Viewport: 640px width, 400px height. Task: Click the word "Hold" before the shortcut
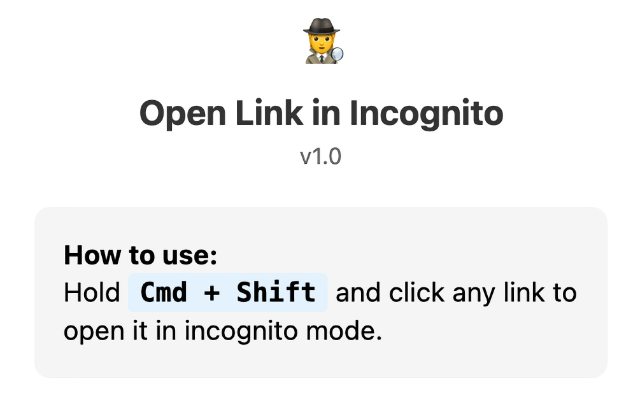91,293
